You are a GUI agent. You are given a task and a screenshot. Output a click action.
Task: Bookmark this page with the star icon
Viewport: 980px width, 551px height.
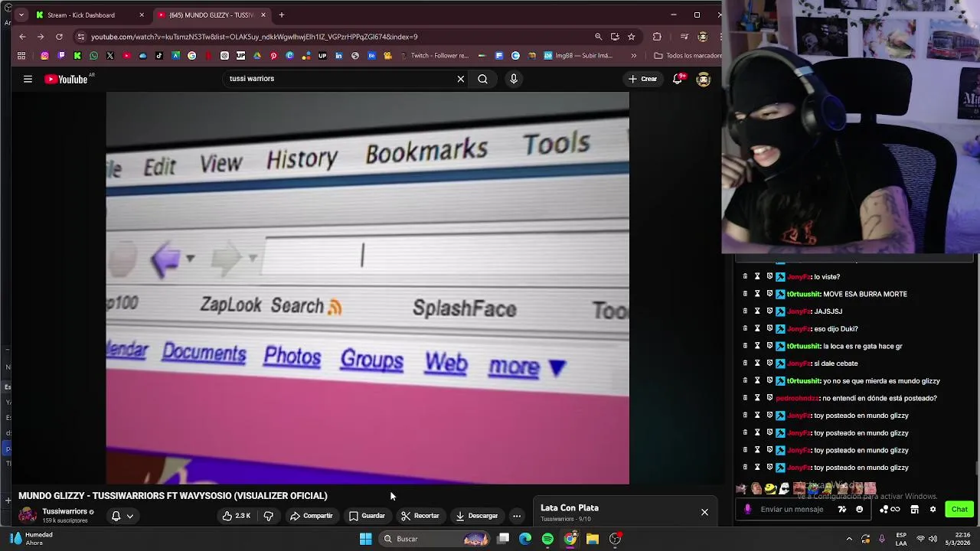631,37
